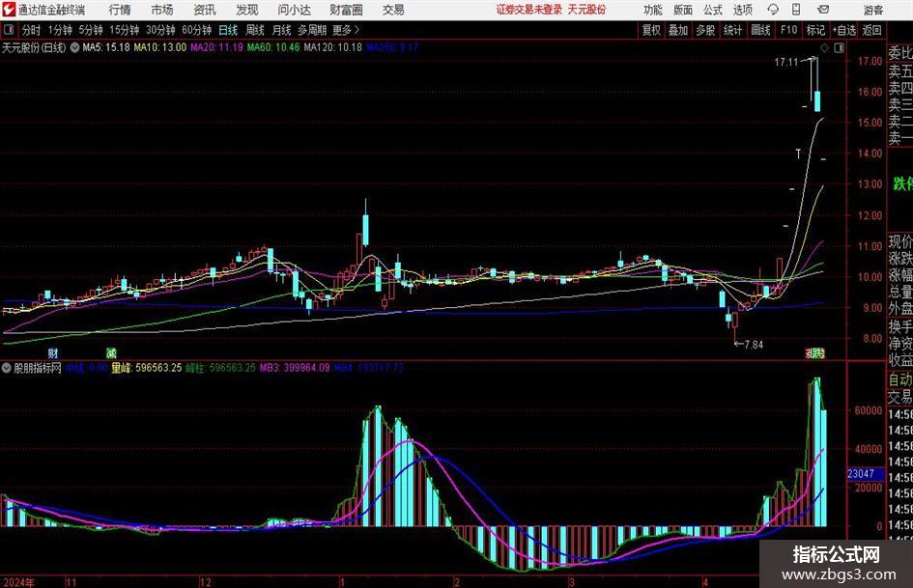
Task: Switch to the 分时 period tab
Action: tap(31, 30)
